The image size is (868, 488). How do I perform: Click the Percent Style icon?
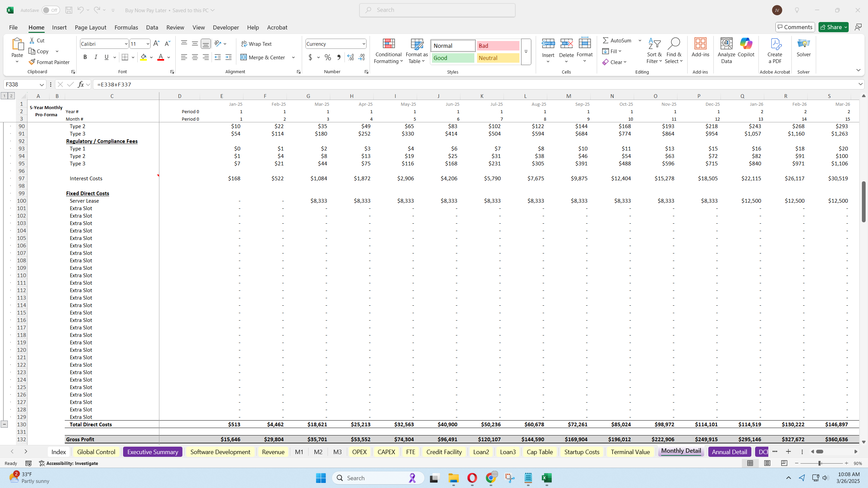pyautogui.click(x=327, y=57)
